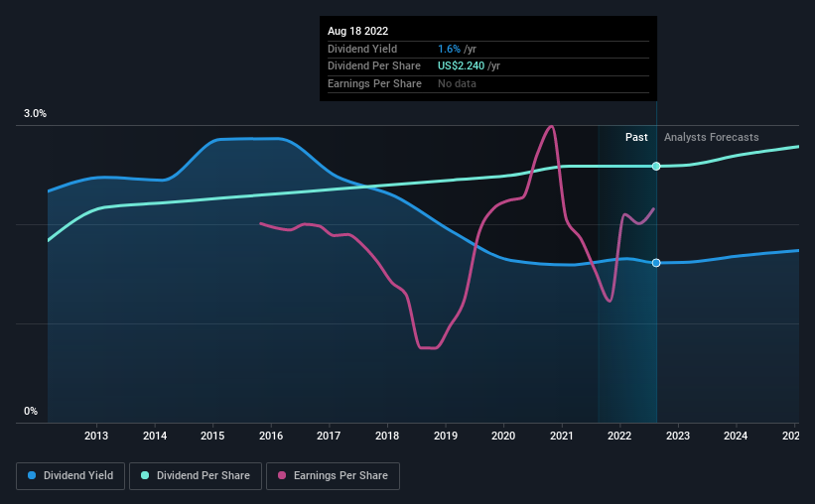Image resolution: width=815 pixels, height=504 pixels.
Task: Click the 0% y-axis label
Action: click(31, 411)
